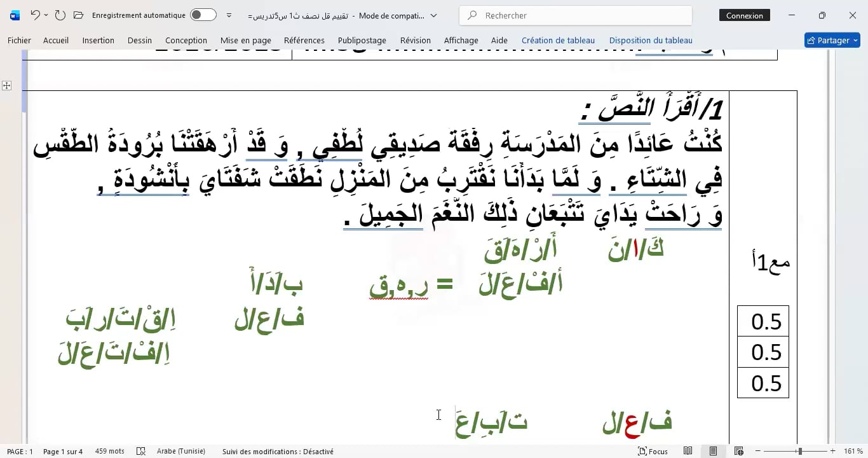
Task: Click the green text ك/ا/ن
Action: click(x=636, y=249)
